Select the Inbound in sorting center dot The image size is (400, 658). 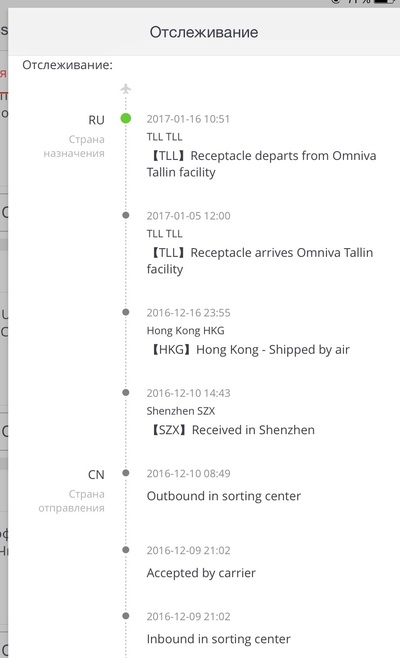click(x=125, y=616)
